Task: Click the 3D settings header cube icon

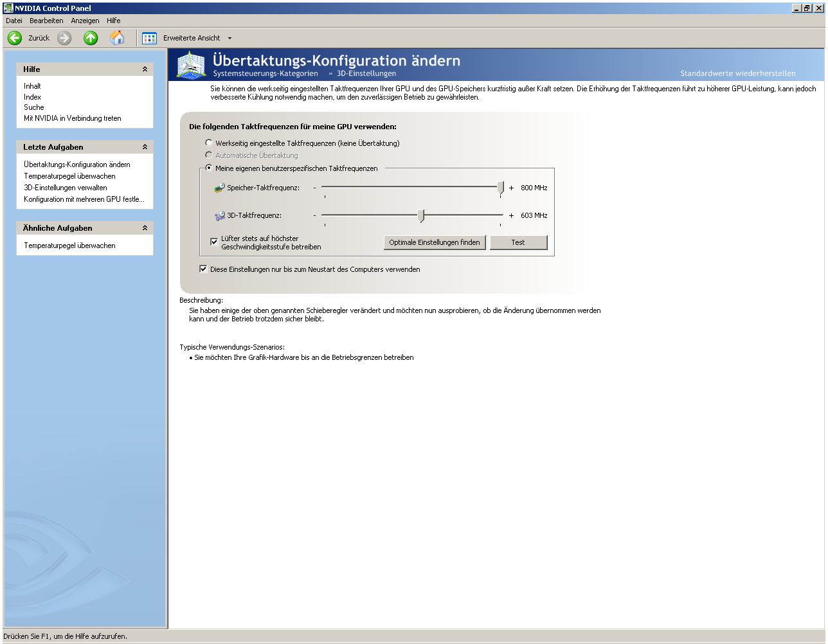Action: pyautogui.click(x=191, y=65)
